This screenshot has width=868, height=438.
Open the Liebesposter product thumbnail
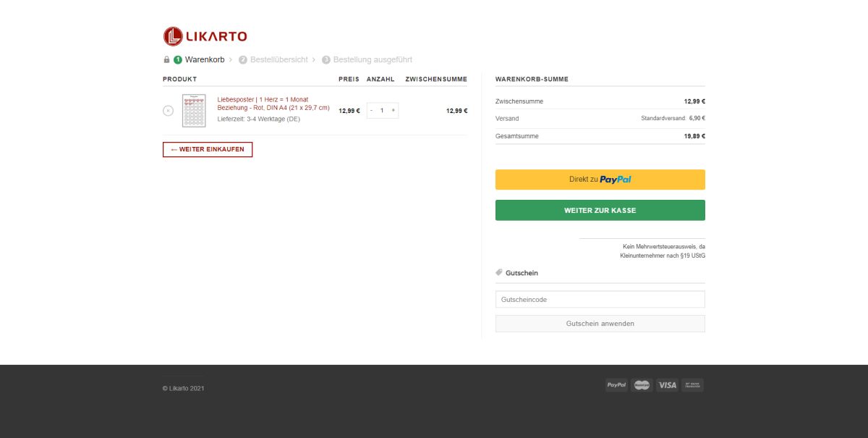click(194, 111)
